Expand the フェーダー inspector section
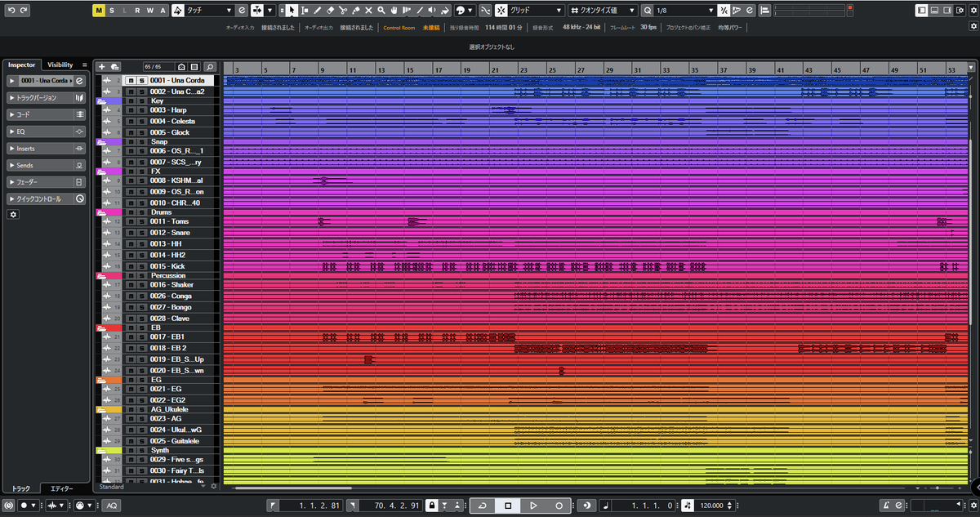The height and width of the screenshot is (517, 980). [46, 182]
